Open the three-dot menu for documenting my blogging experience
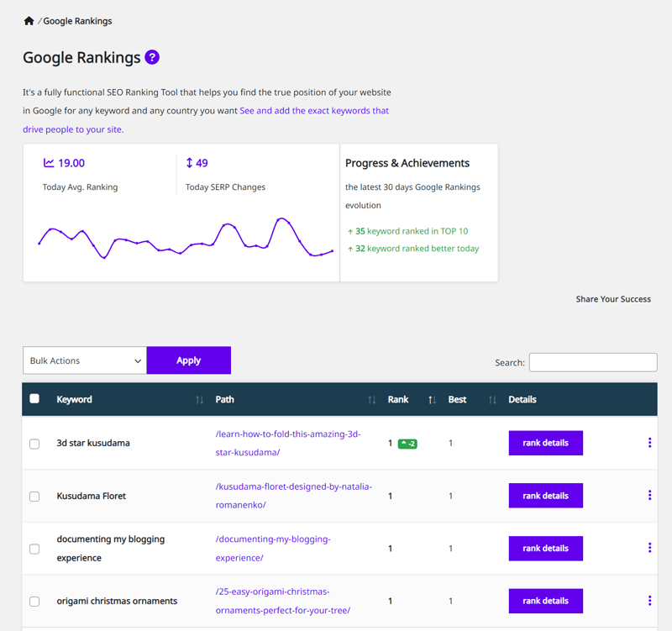Screen dimensions: 672x631 point(649,548)
